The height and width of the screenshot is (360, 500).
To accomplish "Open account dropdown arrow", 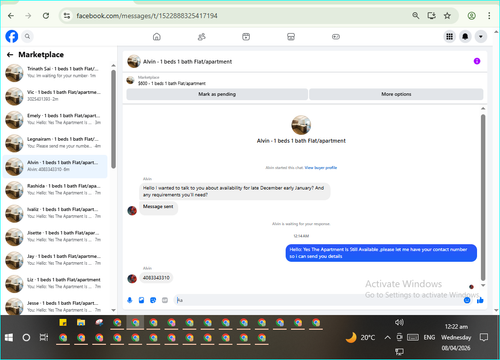I will pos(481,36).
